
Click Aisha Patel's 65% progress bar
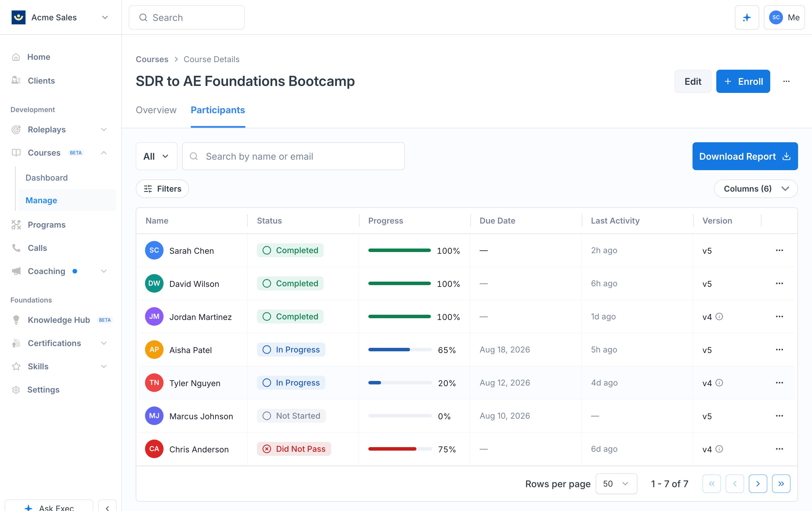(400, 350)
